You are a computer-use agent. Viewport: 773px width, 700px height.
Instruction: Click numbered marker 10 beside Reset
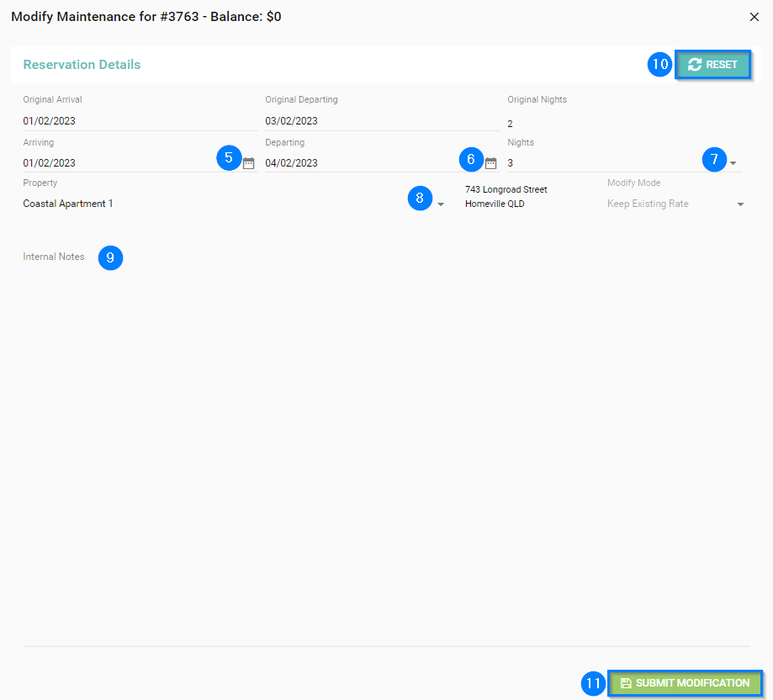(x=659, y=65)
